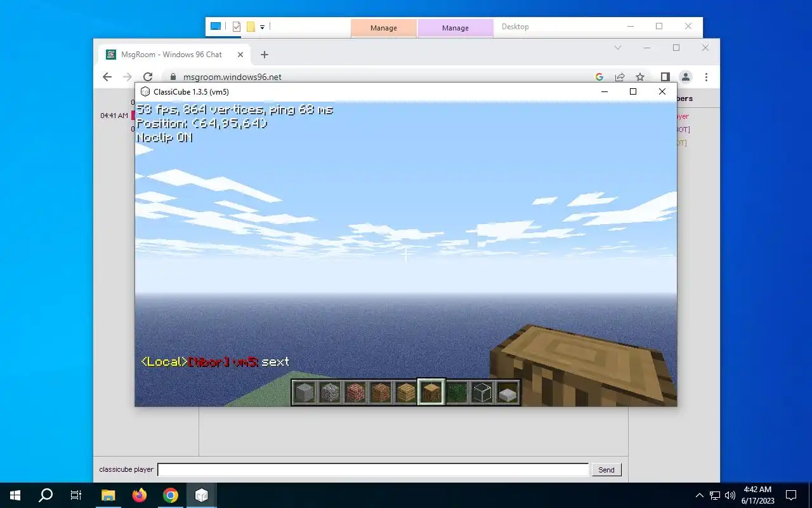Screen dimensions: 812x508
Task: Bookmark this tab with the star
Action: tap(640, 77)
